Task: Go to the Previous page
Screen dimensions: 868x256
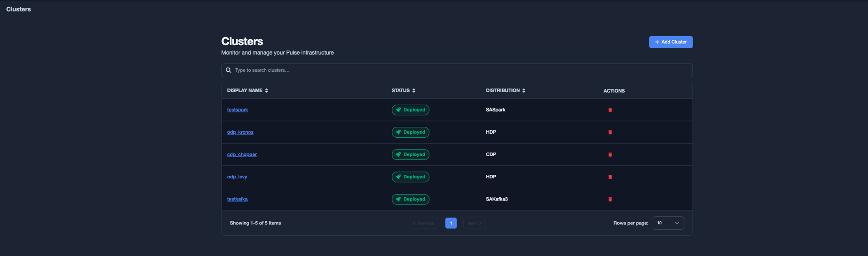Action: 424,223
